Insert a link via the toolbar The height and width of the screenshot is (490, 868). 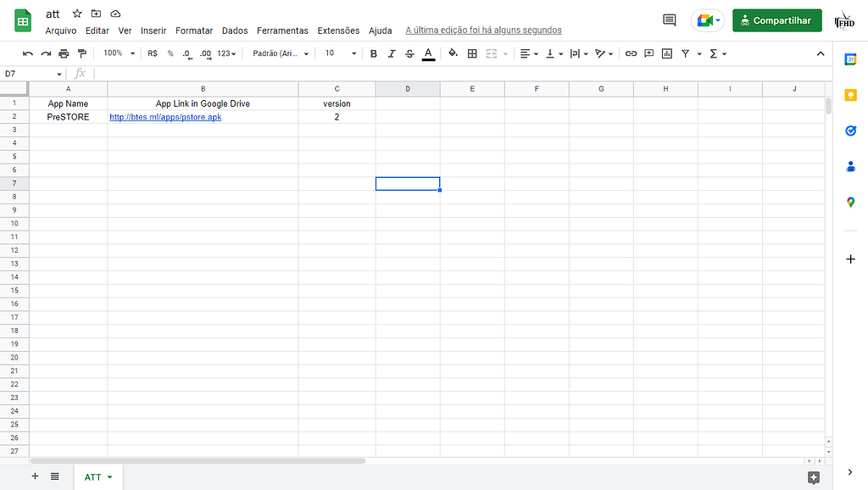[x=631, y=53]
